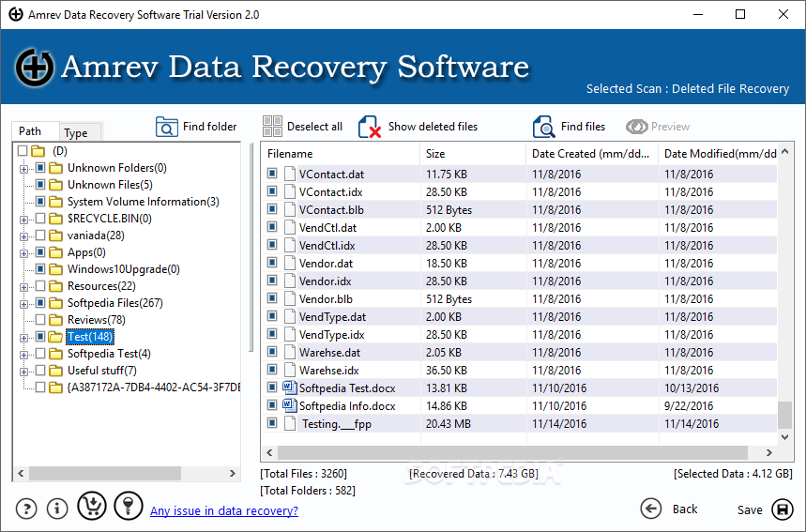Switch to the Type tab

[80, 132]
